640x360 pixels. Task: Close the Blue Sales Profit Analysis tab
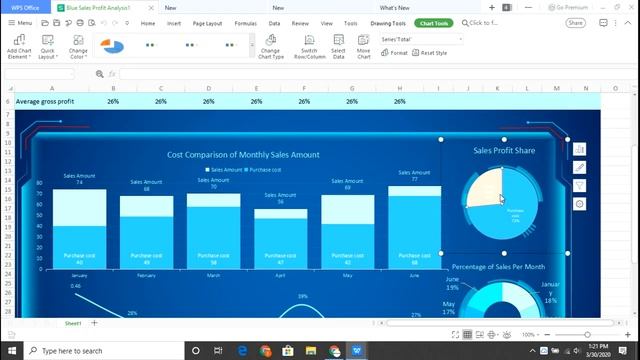[x=151, y=8]
